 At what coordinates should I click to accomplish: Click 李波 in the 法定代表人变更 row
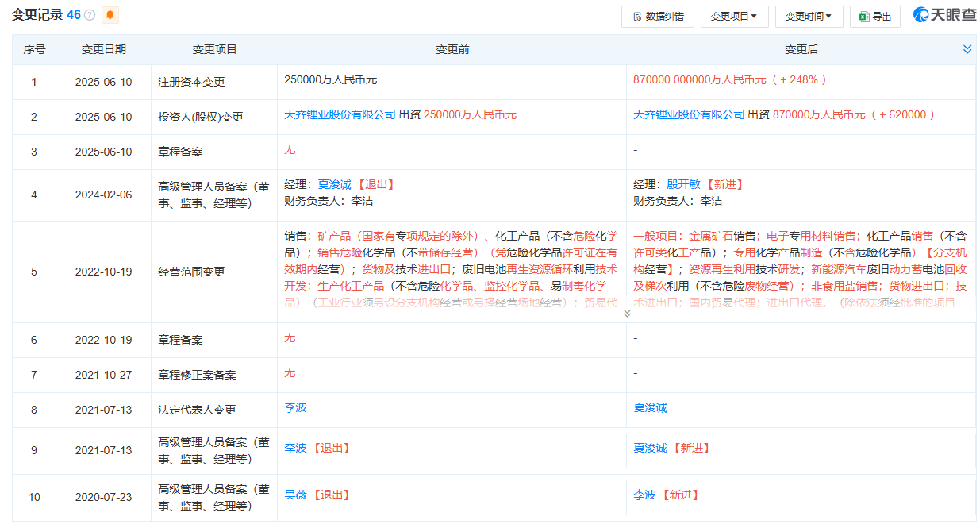295,408
